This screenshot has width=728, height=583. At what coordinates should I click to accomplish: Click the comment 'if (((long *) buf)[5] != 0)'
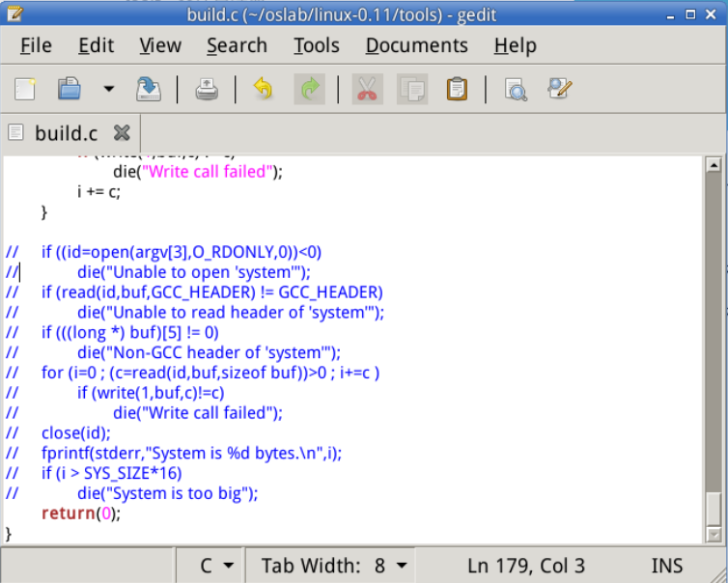point(112,332)
